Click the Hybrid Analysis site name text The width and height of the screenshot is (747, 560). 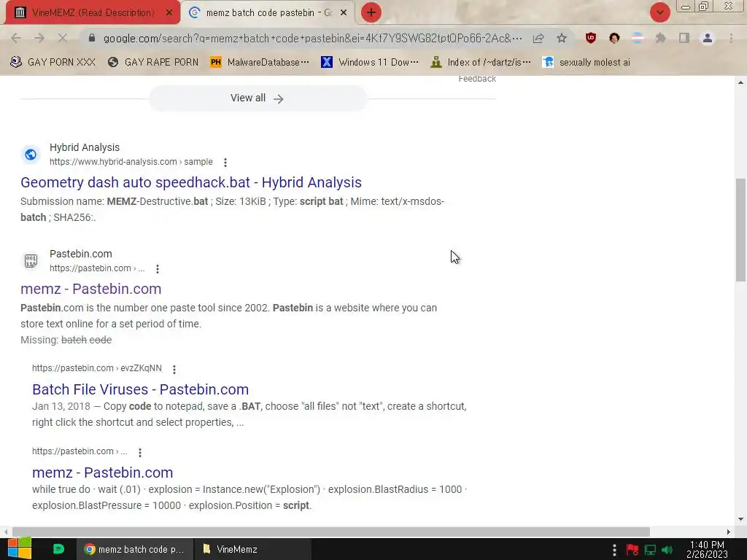coord(85,147)
